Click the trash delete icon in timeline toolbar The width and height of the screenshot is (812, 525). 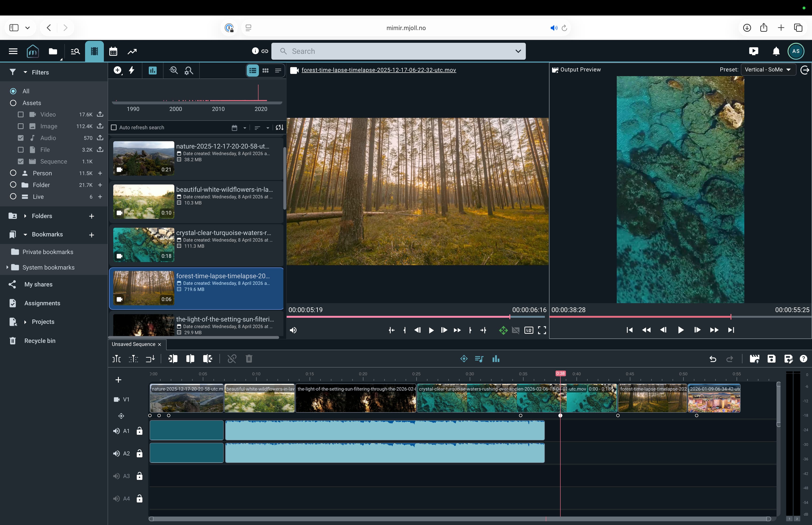click(x=249, y=359)
